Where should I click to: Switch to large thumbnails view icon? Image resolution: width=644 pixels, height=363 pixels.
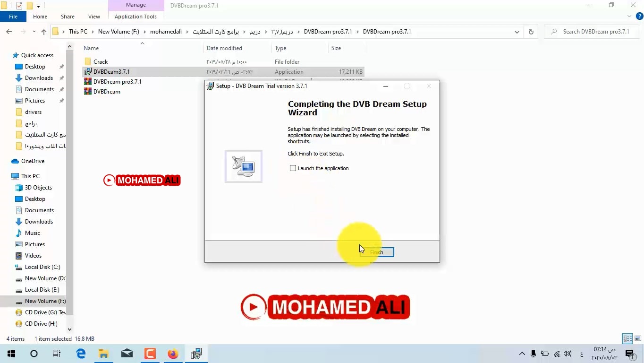[638, 338]
